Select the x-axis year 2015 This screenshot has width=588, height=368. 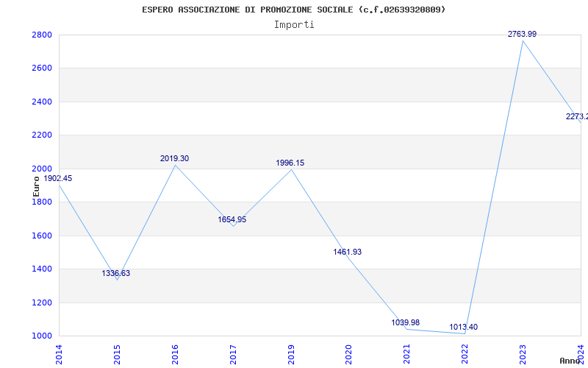pyautogui.click(x=117, y=354)
